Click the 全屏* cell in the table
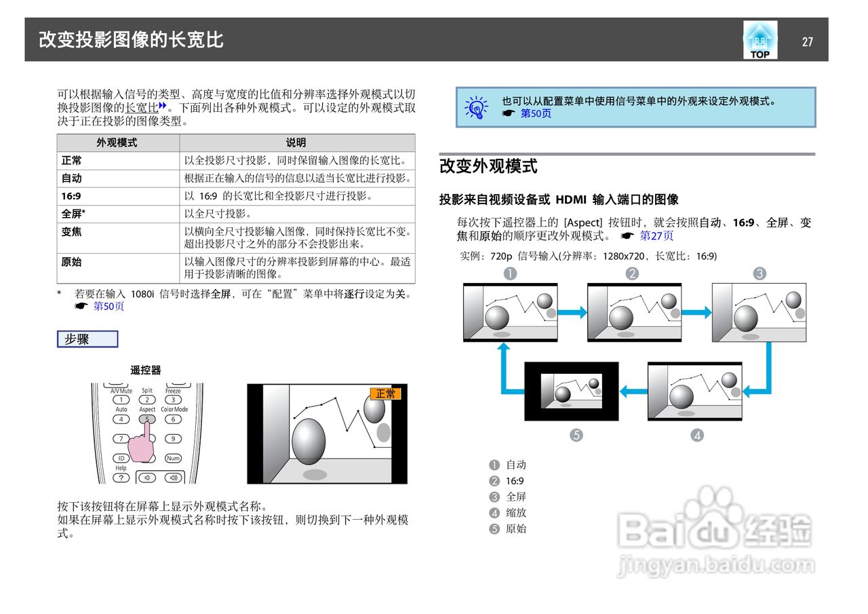 (x=117, y=214)
